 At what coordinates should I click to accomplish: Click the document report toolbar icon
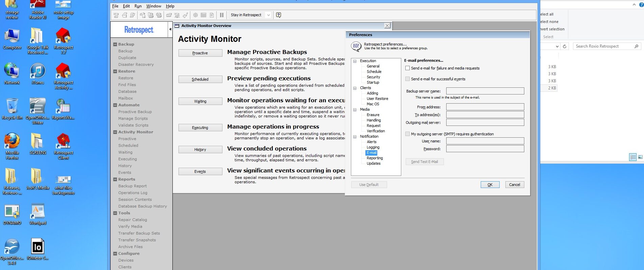click(x=212, y=15)
